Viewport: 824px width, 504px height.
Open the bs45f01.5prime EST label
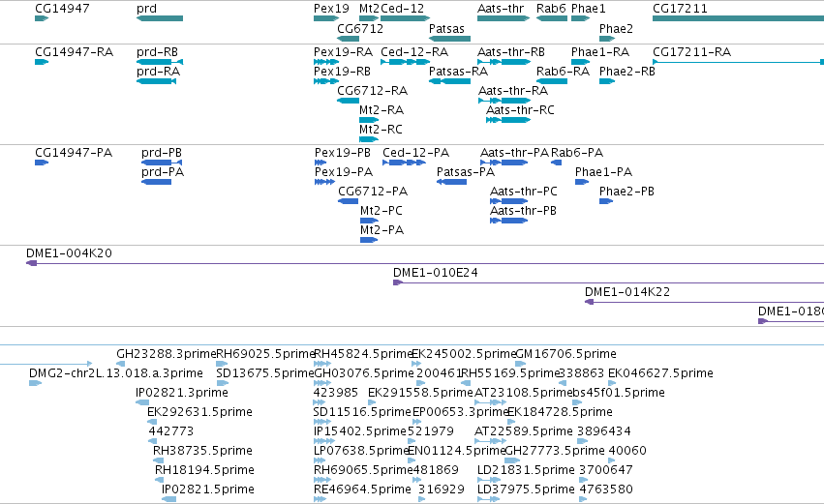(619, 393)
